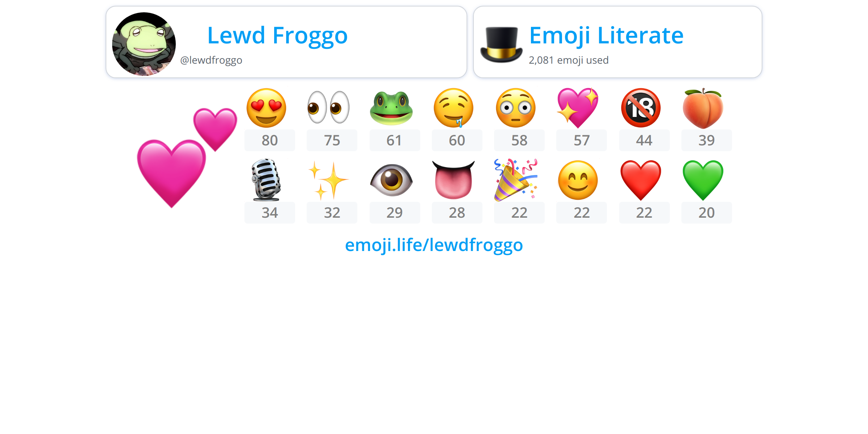Click the Lewd Froggo profile name
Screen dimensions: 868x434
coord(277,35)
